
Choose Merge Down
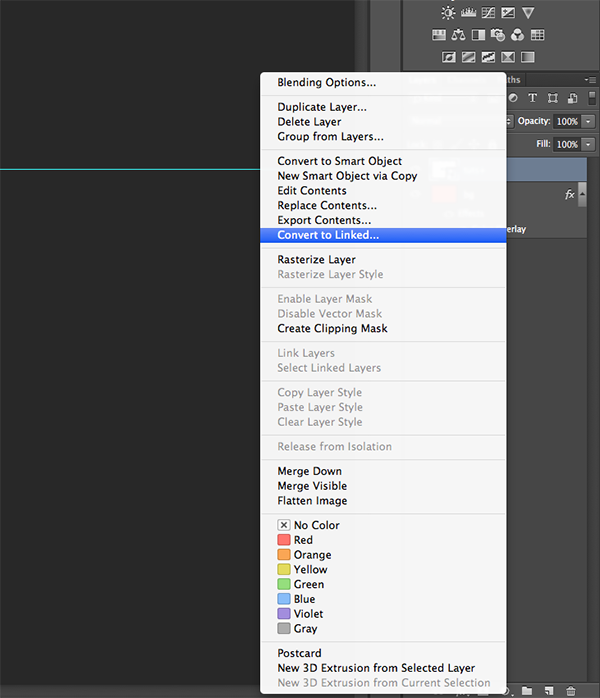310,471
